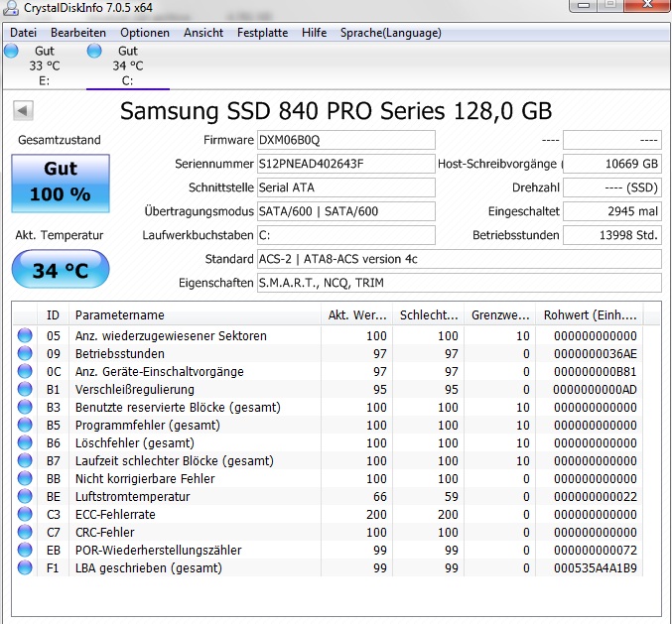Click the ID column header
The image size is (672, 624).
(x=54, y=315)
